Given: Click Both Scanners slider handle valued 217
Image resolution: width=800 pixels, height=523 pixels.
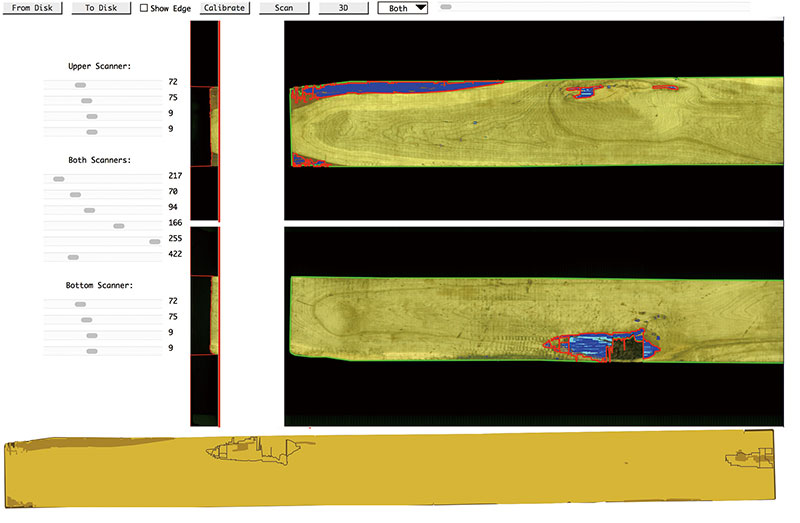Looking at the screenshot, I should 58,179.
